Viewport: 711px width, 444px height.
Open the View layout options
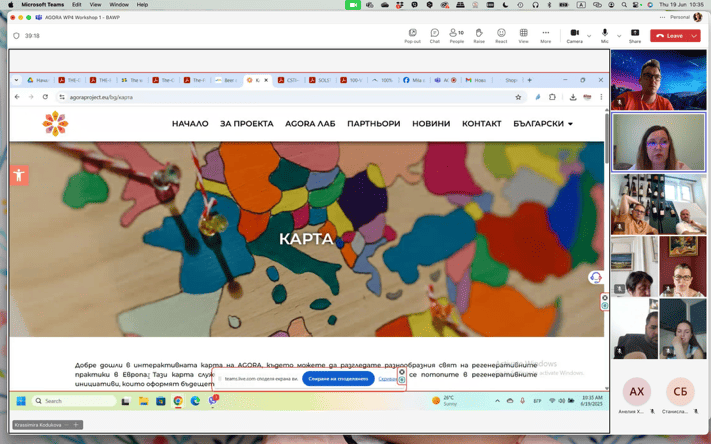(x=523, y=35)
